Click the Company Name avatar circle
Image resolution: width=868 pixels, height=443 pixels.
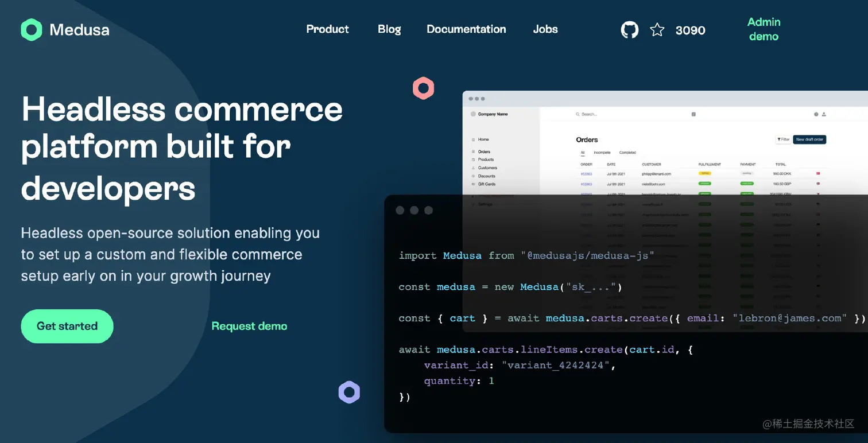pos(474,114)
